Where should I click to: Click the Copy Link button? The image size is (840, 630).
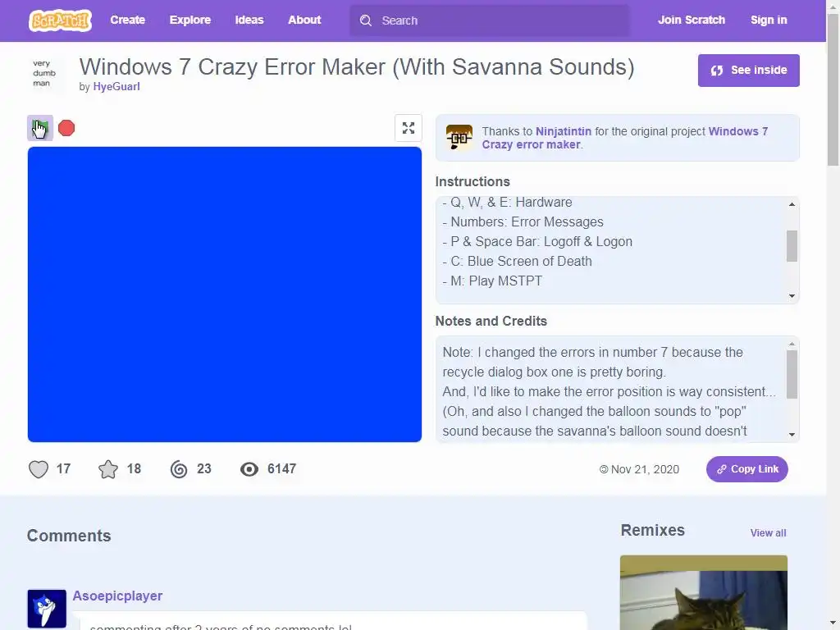tap(746, 469)
